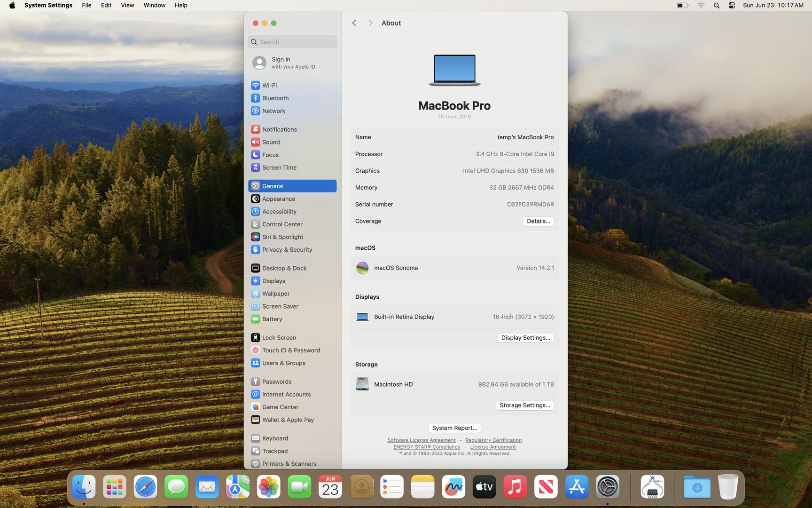
Task: Sign in with your Apple ID
Action: pos(292,63)
